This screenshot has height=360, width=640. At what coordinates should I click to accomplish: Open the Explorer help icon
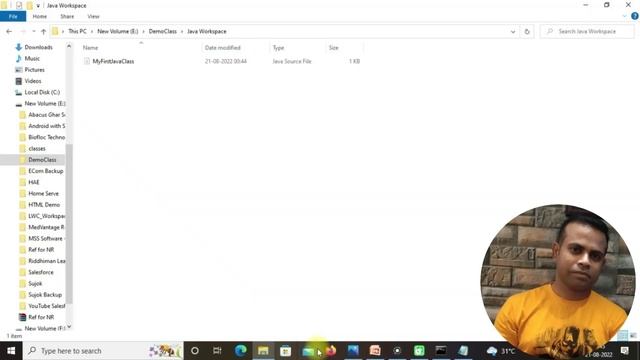pyautogui.click(x=635, y=16)
